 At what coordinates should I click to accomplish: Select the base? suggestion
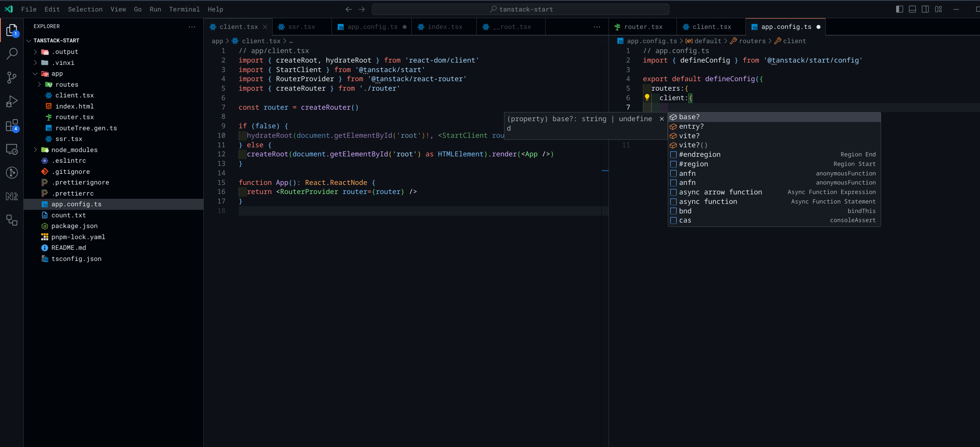point(774,117)
